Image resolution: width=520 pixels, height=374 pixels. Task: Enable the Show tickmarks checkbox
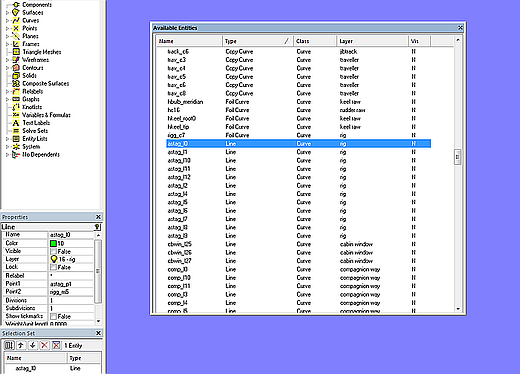pyautogui.click(x=53, y=316)
